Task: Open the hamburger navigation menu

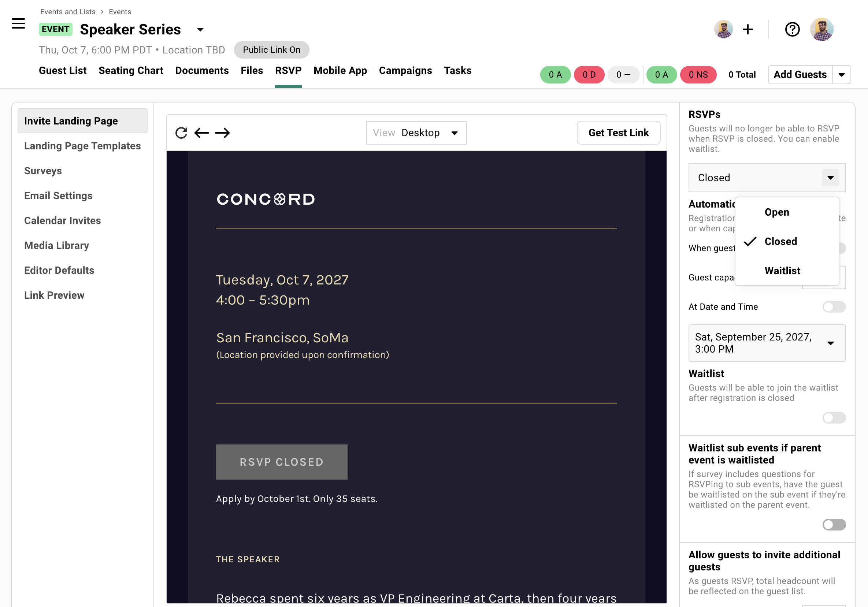Action: (x=18, y=23)
